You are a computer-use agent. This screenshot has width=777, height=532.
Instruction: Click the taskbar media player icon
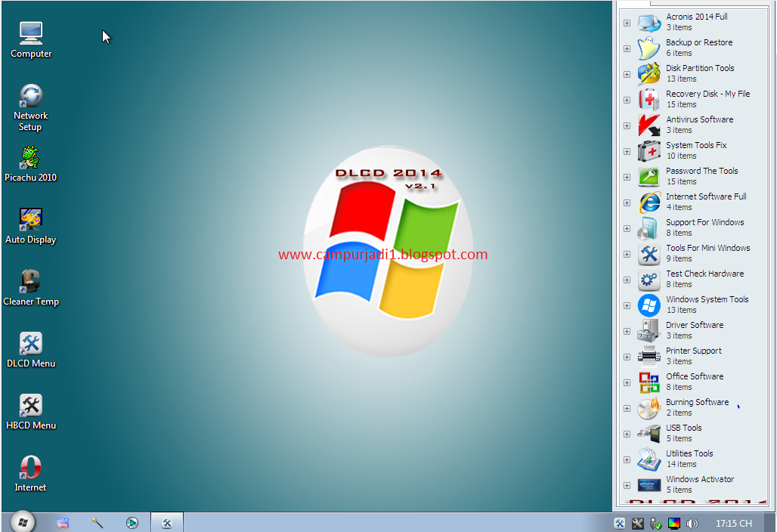click(x=132, y=523)
